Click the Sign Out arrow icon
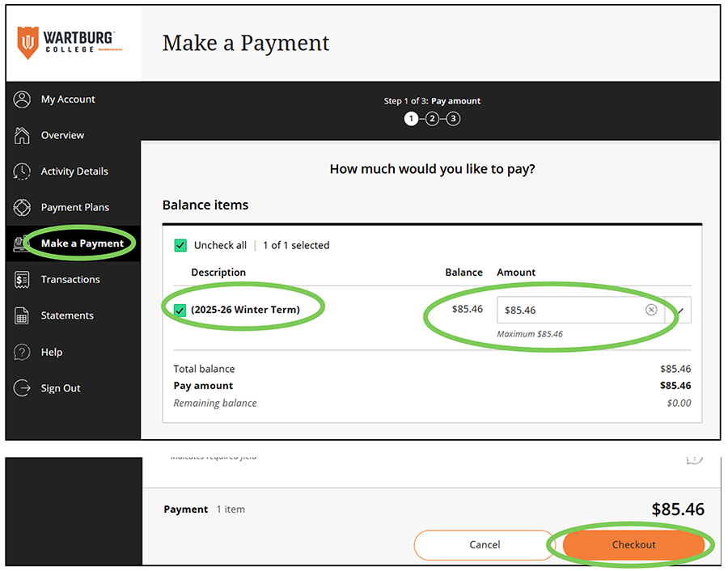This screenshot has height=571, width=728. pyautogui.click(x=23, y=388)
